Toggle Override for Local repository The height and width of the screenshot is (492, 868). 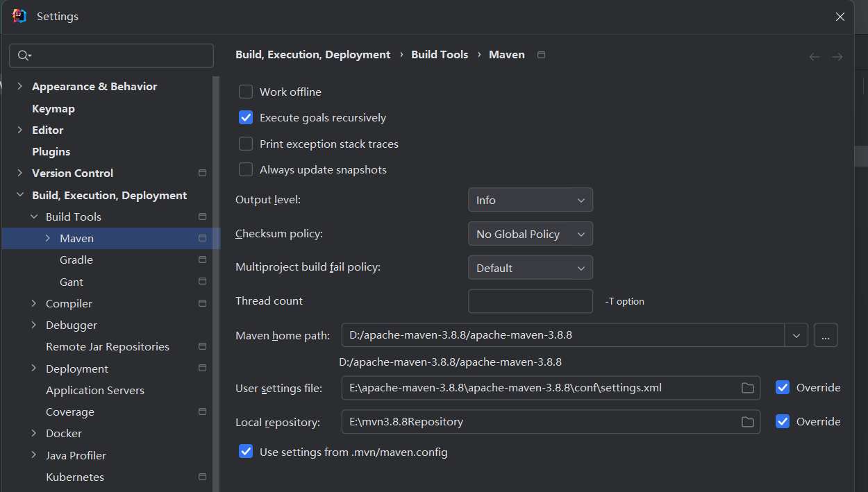[x=783, y=422]
